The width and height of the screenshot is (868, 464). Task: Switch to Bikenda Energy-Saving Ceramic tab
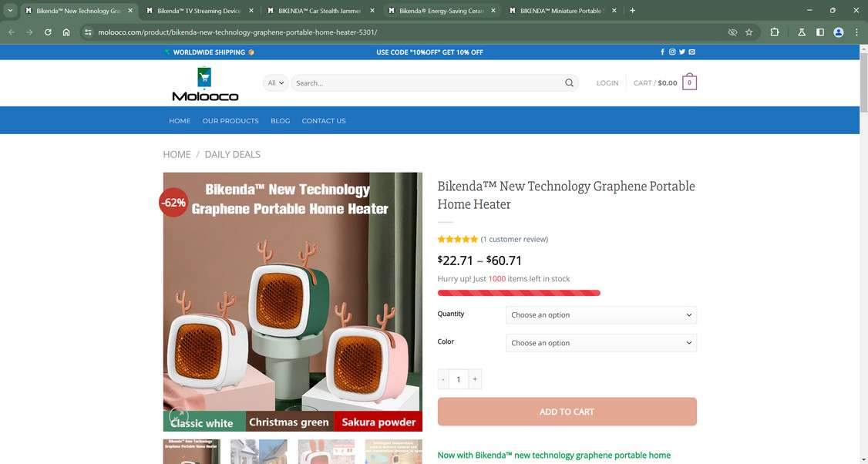(x=441, y=11)
